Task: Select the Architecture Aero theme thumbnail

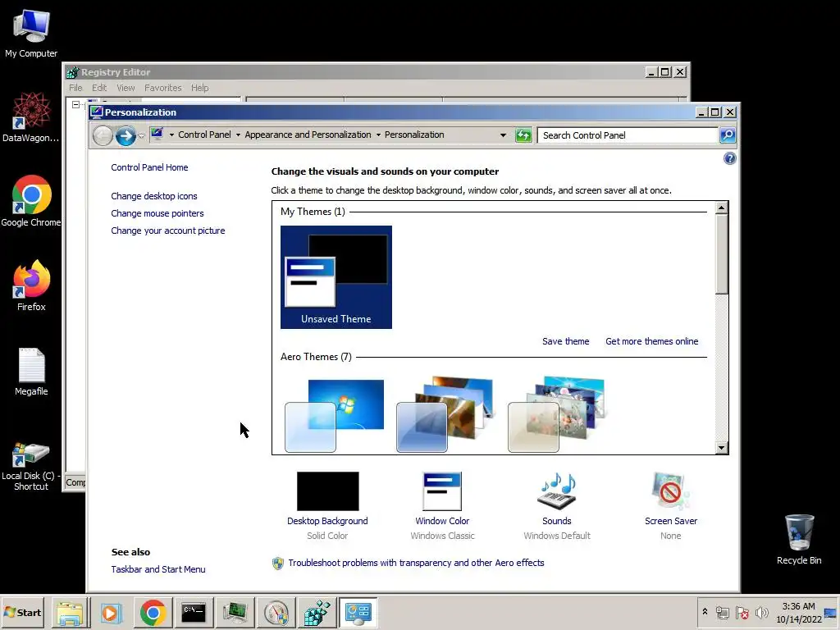Action: click(445, 415)
